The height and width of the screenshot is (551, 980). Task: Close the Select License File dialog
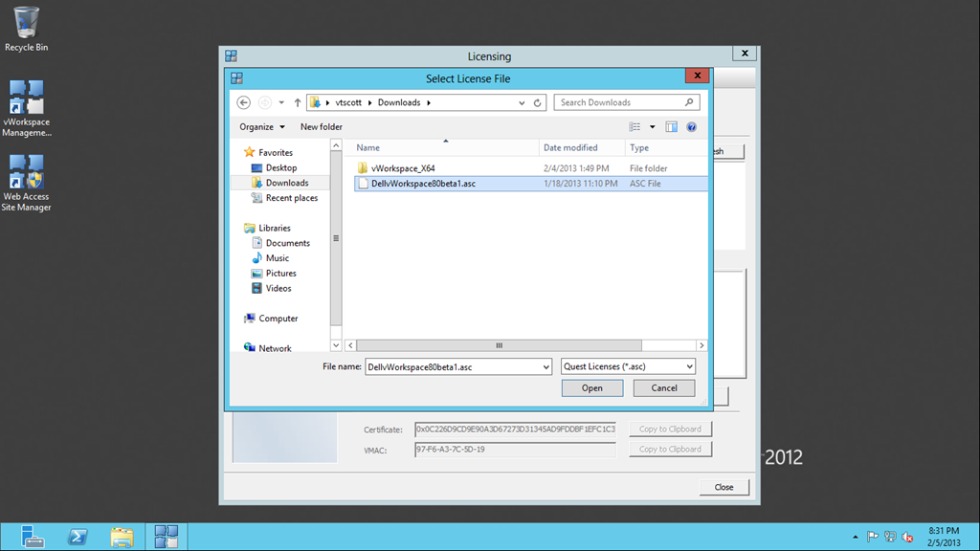pos(697,76)
